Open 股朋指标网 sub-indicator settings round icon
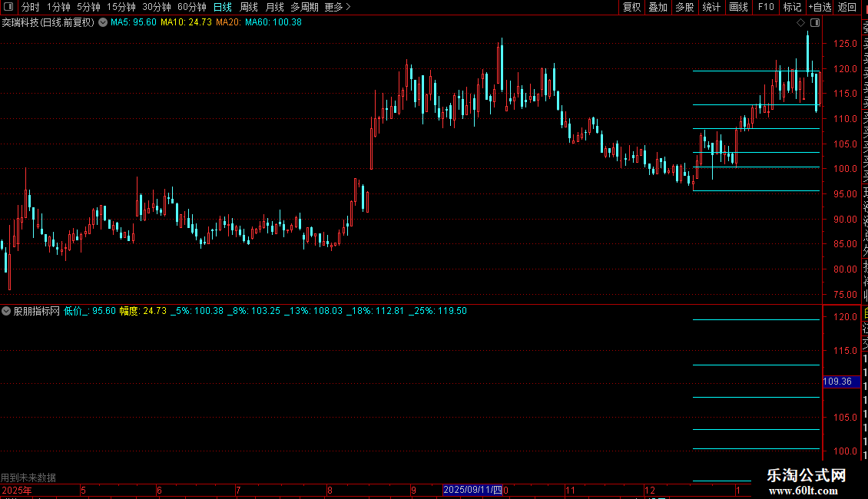This screenshot has width=868, height=499. click(6, 311)
